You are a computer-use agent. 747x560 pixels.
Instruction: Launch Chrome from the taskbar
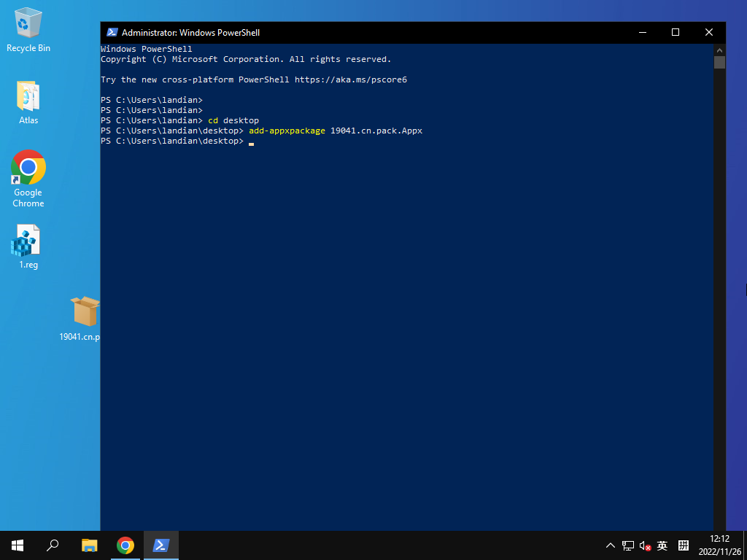(125, 545)
